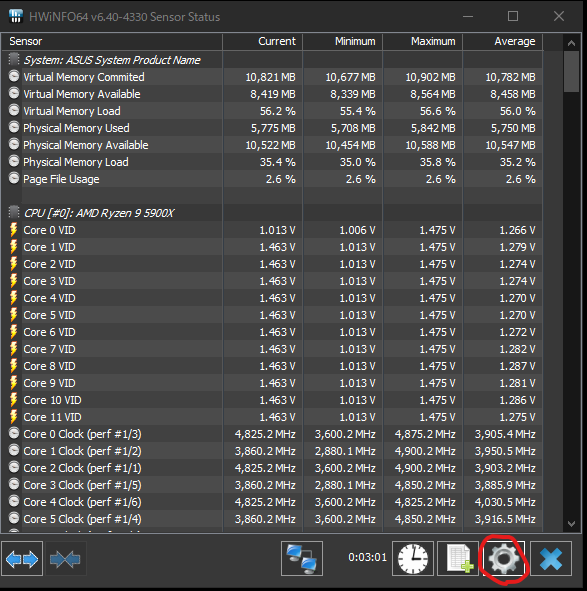Click the Core 11 VID lightning icon

14,417
